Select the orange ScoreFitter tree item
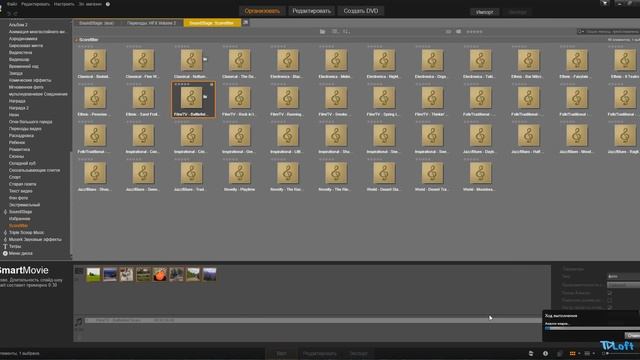 (x=18, y=226)
